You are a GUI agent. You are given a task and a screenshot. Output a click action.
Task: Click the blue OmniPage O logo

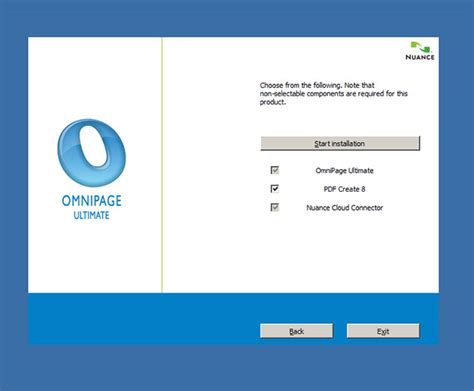click(92, 153)
